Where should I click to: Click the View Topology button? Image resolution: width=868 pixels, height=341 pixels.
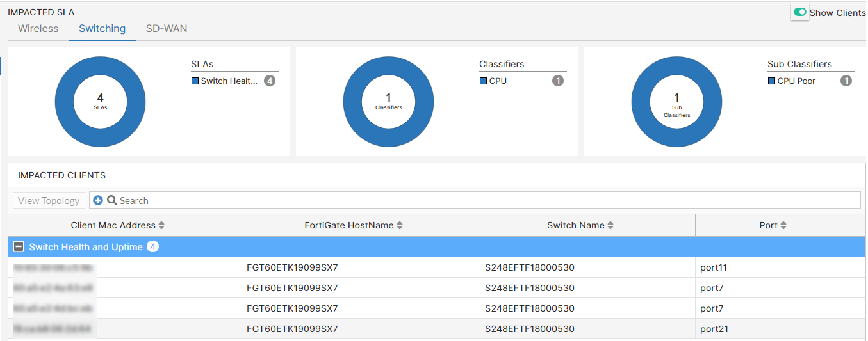pos(49,200)
